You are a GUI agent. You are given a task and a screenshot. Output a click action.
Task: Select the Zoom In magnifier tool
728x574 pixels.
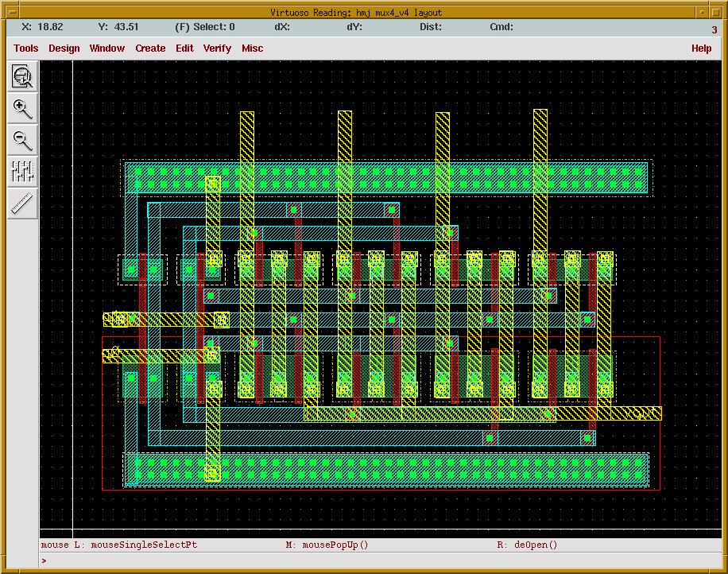pos(22,109)
